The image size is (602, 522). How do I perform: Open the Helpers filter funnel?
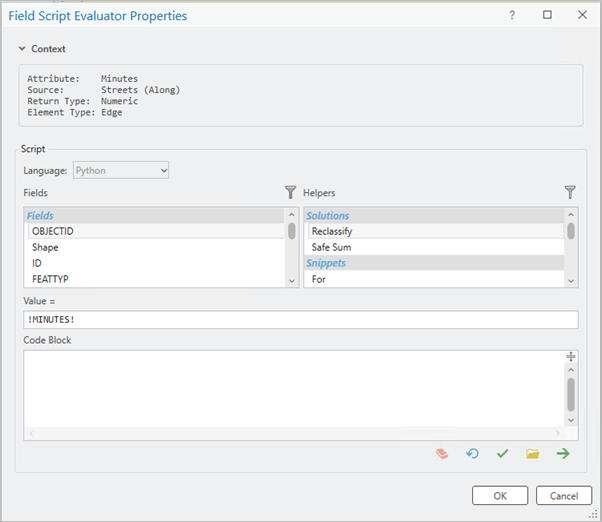pos(570,192)
